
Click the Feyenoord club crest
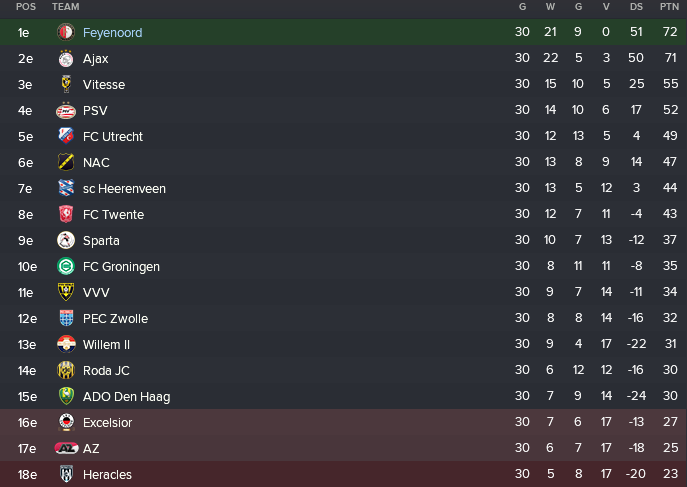(66, 32)
